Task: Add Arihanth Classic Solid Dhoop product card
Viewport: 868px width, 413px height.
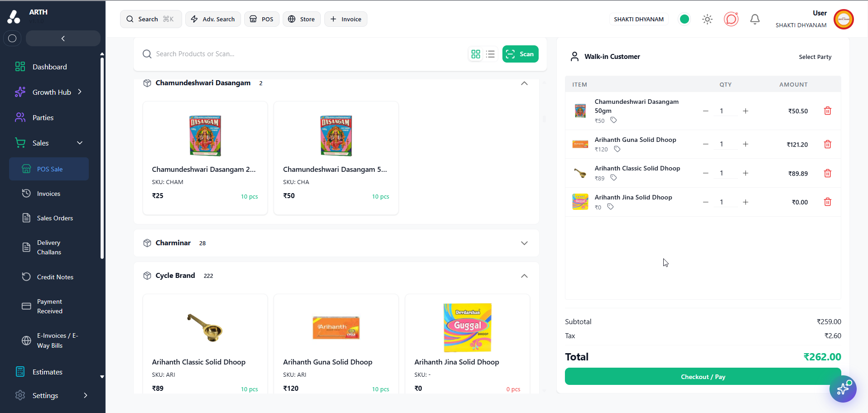Action: pyautogui.click(x=205, y=343)
